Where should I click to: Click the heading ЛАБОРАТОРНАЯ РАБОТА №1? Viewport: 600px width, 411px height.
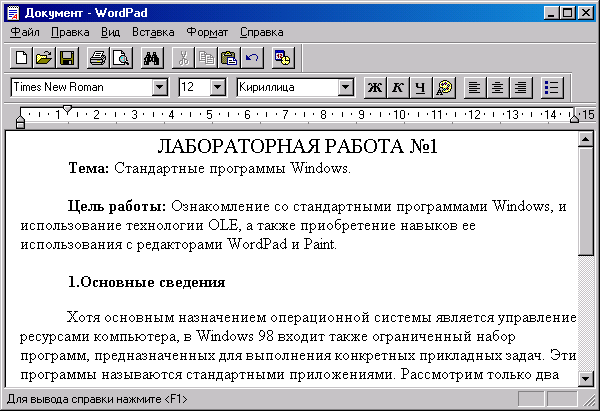(x=297, y=146)
